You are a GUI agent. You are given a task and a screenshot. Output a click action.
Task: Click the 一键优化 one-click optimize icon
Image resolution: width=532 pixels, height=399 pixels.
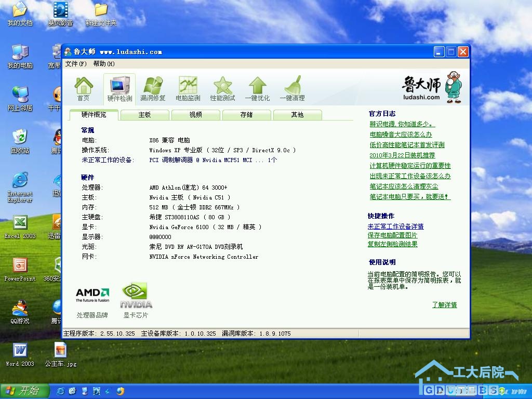[x=257, y=89]
